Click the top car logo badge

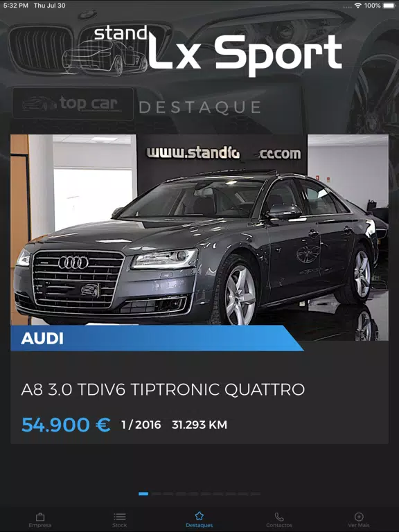point(73,103)
